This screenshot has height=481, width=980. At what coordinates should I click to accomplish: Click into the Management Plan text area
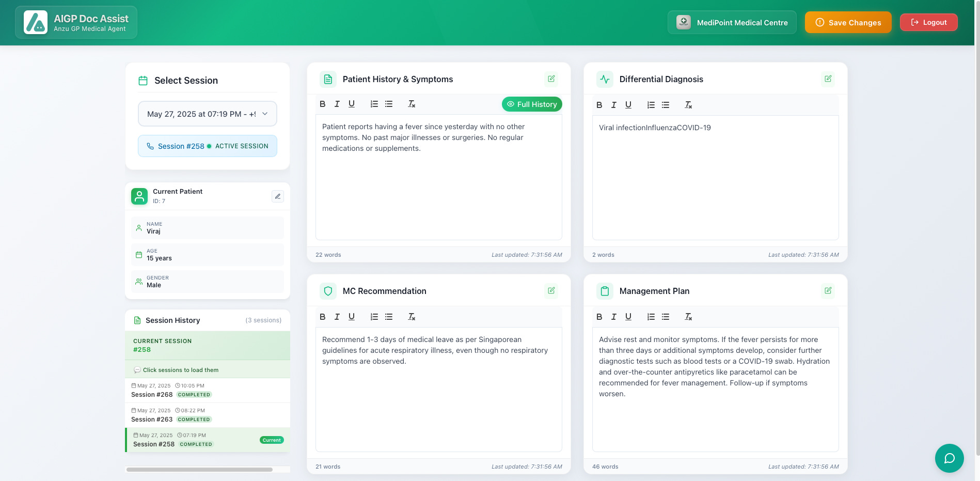click(x=716, y=390)
